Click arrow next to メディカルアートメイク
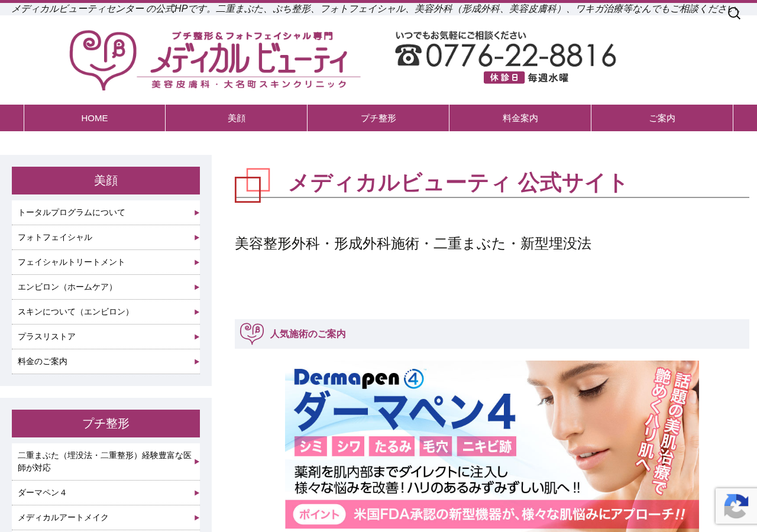This screenshot has width=757, height=532. point(197,518)
